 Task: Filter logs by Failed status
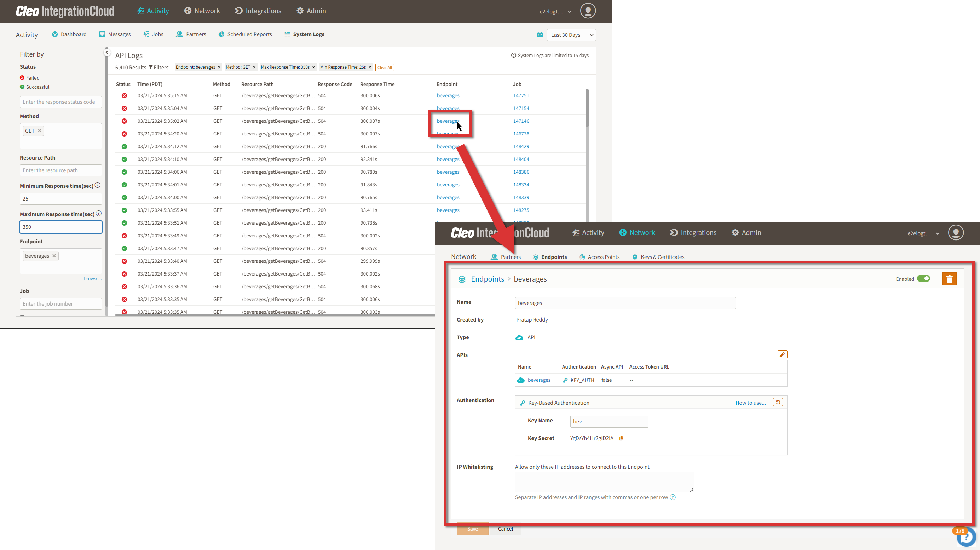point(30,78)
